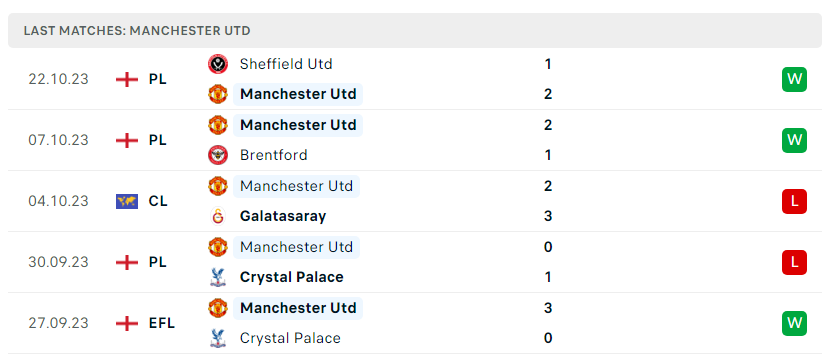Click the Brentford club crest
This screenshot has height=364, width=823.
[217, 155]
